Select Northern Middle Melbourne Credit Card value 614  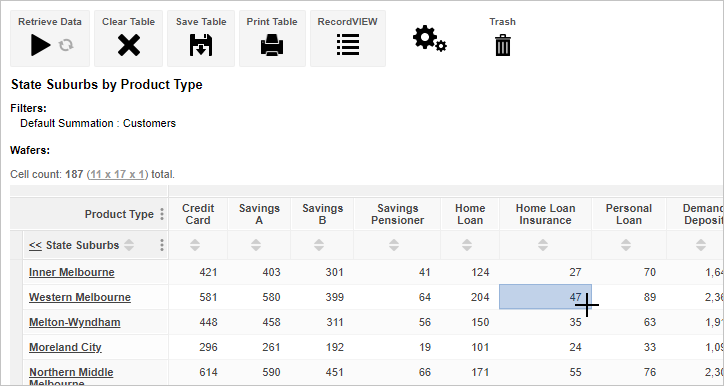tap(208, 372)
